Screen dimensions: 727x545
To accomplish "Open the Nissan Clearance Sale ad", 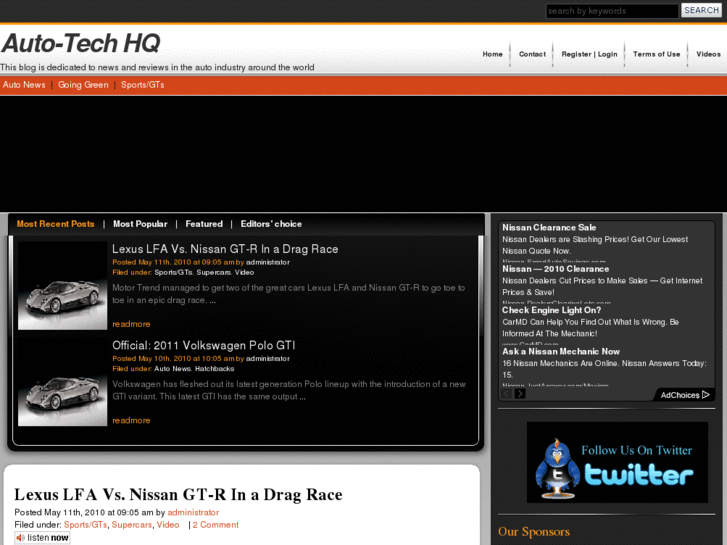I will (549, 228).
